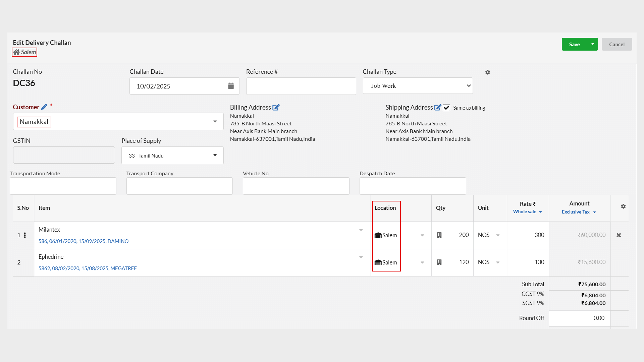Click the billing address edit icon
The height and width of the screenshot is (362, 644).
point(276,107)
